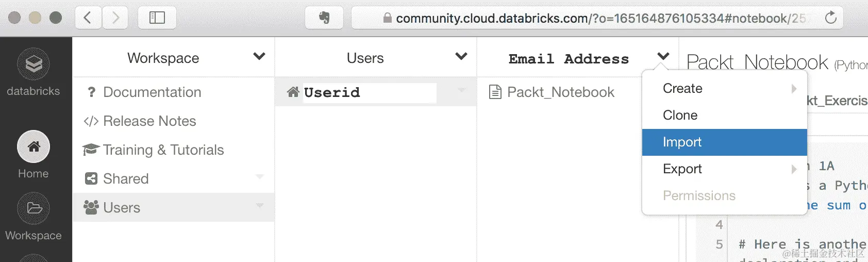This screenshot has height=262, width=868.
Task: Open the Email Address column chevron menu
Action: click(663, 56)
